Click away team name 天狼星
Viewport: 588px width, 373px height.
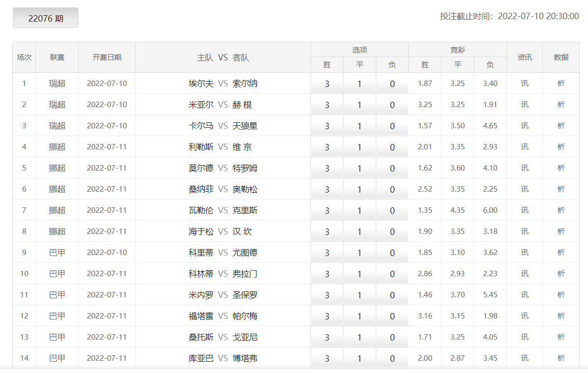click(245, 126)
